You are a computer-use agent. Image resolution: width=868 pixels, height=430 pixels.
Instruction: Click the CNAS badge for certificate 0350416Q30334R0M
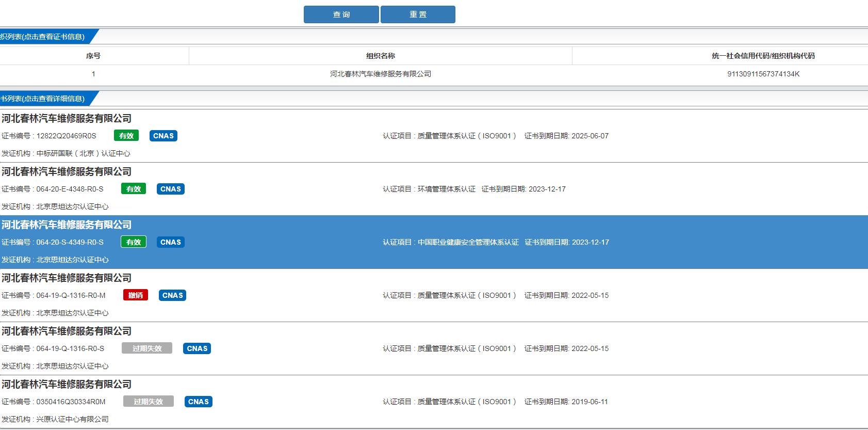pos(199,402)
